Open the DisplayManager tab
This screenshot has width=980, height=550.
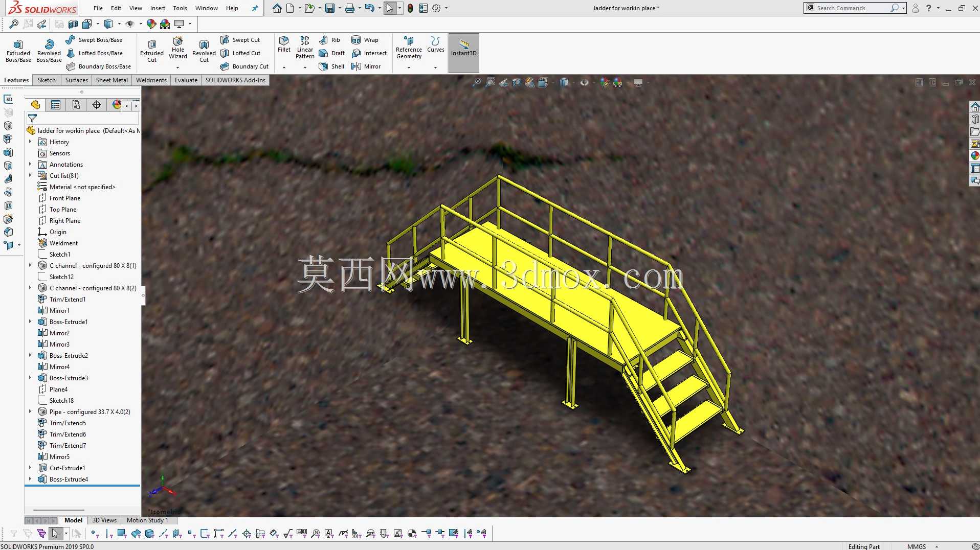117,105
